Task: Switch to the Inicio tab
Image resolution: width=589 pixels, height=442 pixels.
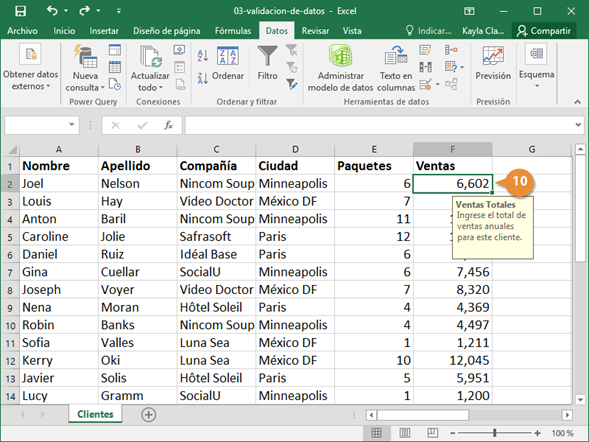Action: pyautogui.click(x=64, y=31)
